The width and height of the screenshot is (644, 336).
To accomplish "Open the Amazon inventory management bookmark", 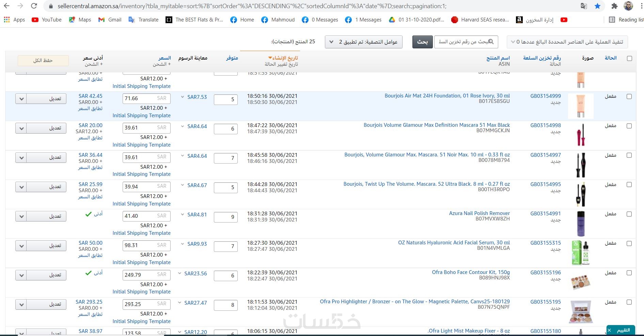I will point(535,20).
